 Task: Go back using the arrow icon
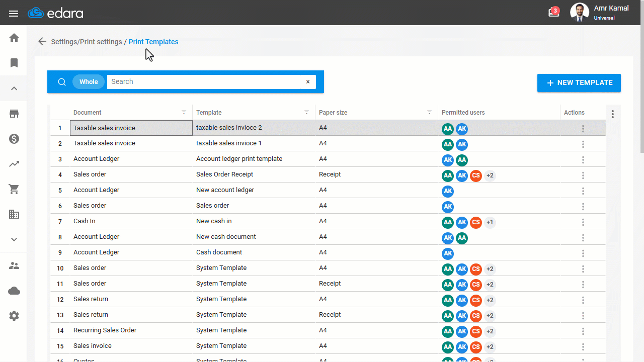(x=42, y=42)
